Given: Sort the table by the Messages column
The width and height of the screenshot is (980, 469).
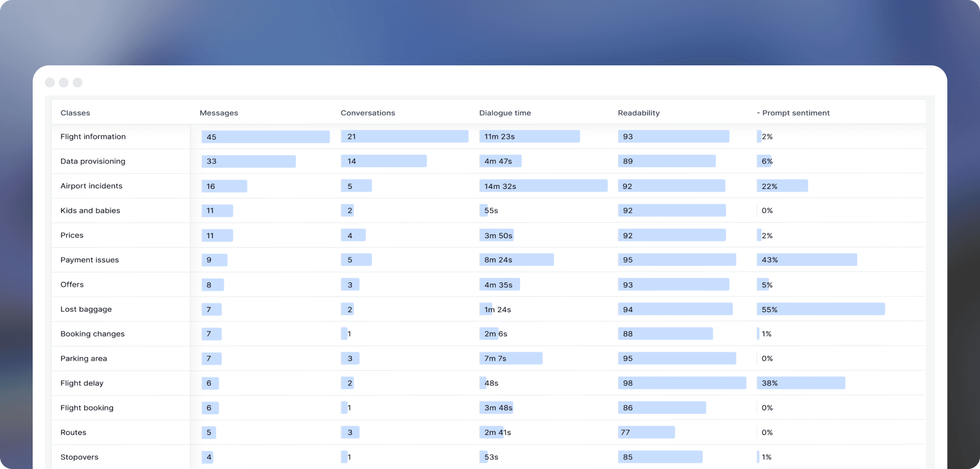Looking at the screenshot, I should tap(219, 113).
